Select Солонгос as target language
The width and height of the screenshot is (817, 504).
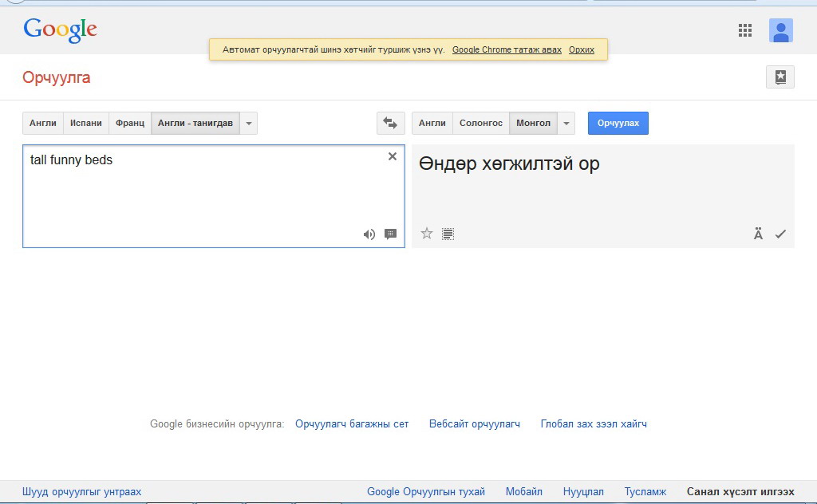click(481, 123)
